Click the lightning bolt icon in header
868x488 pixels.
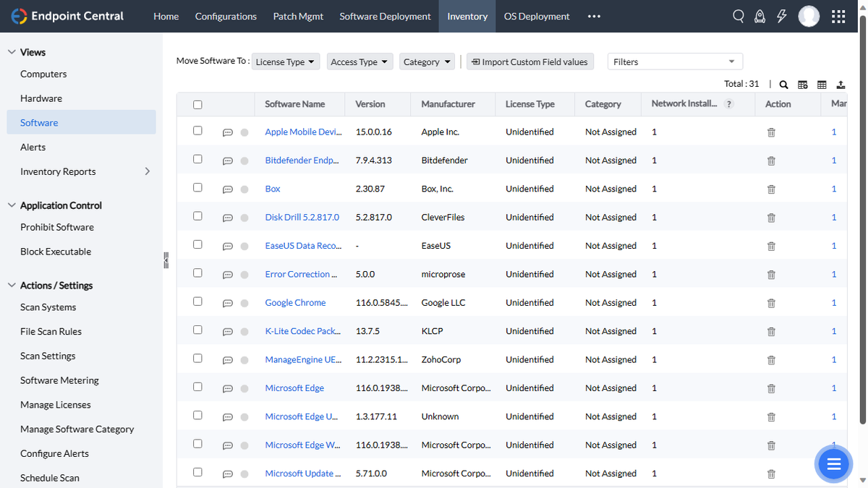click(x=781, y=17)
